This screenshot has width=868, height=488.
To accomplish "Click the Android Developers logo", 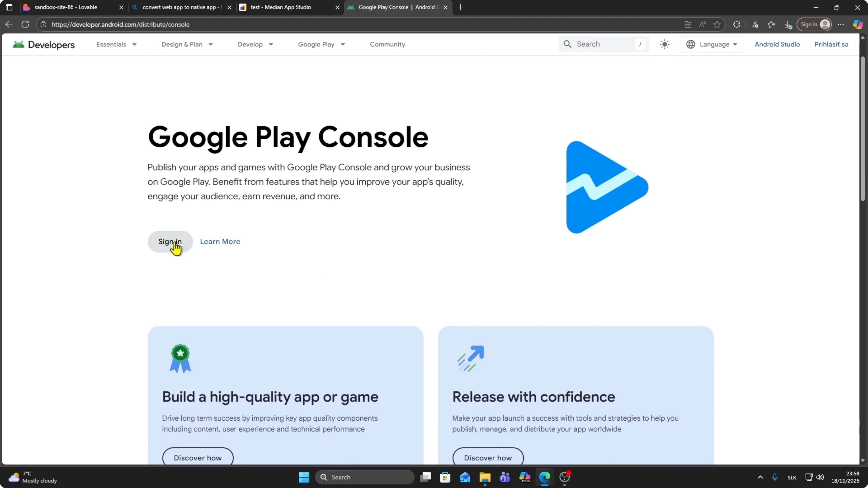I will click(x=43, y=45).
